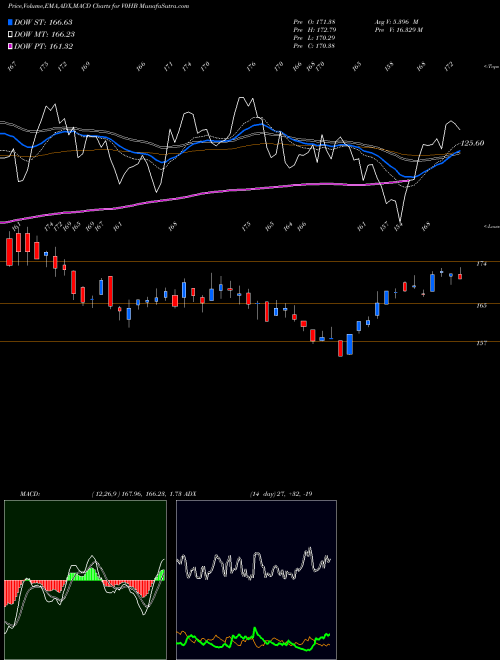Click the Pre O: 171.38 value

[314, 22]
